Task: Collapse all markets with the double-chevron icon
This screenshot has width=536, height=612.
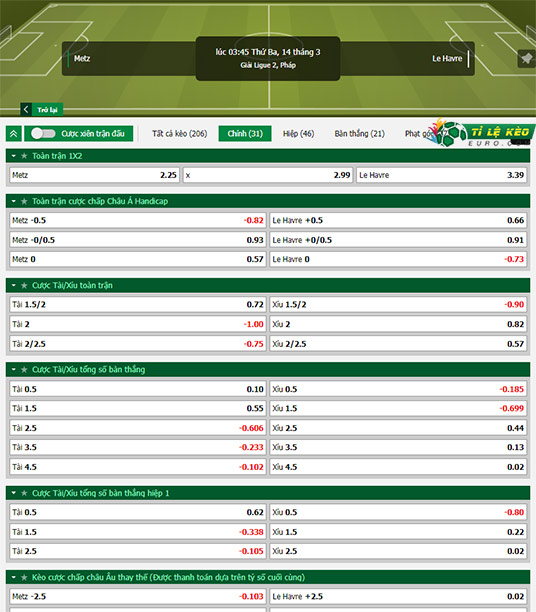Action: (x=13, y=134)
